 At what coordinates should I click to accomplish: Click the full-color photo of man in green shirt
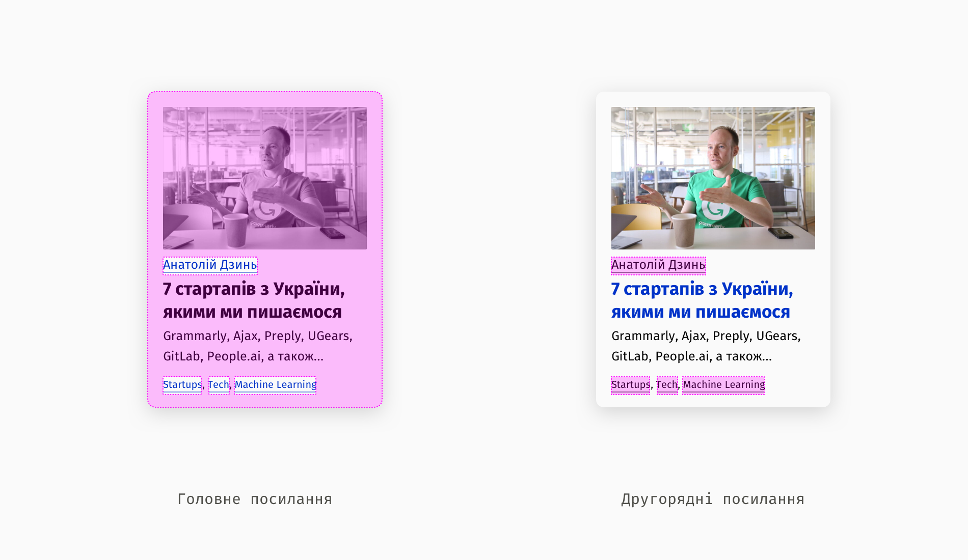point(713,178)
